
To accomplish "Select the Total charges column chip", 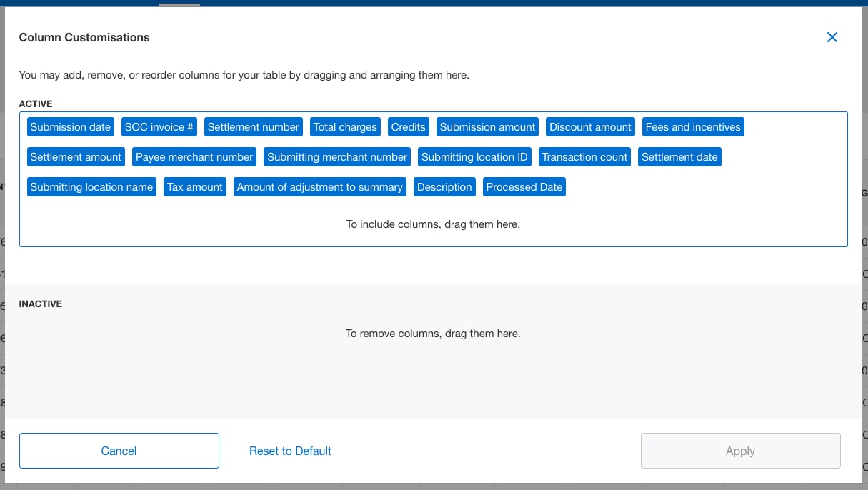I will [345, 126].
